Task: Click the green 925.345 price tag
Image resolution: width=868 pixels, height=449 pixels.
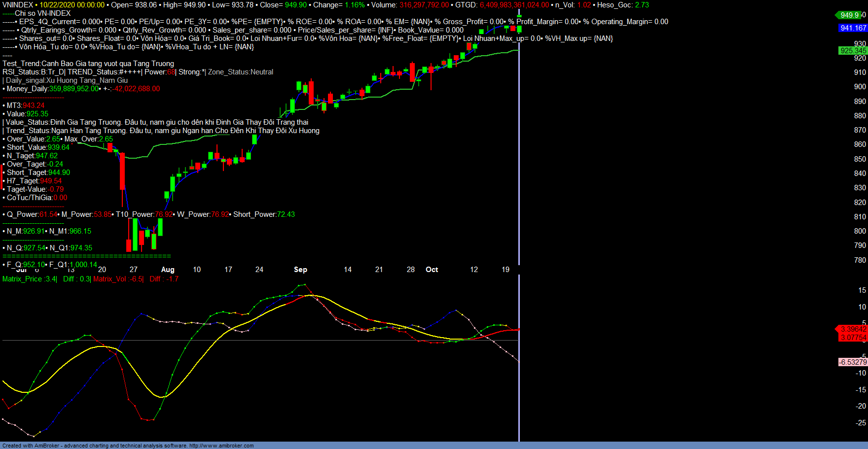Action: pos(853,51)
